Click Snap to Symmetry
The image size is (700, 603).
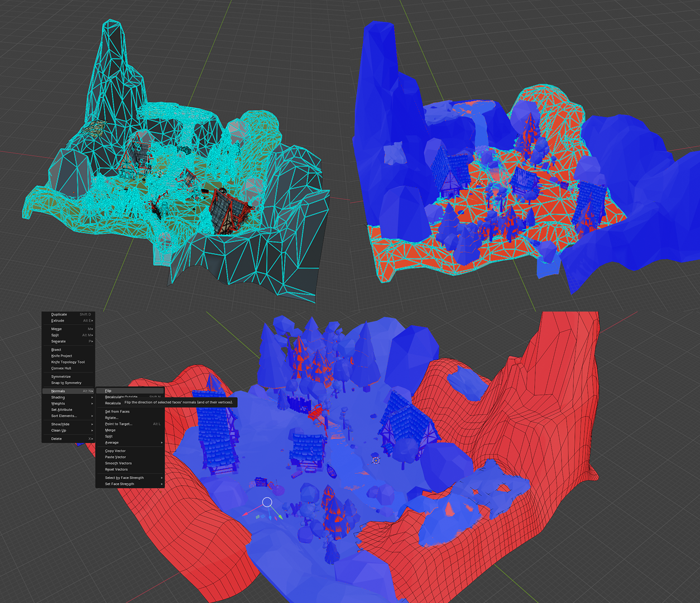[66, 382]
